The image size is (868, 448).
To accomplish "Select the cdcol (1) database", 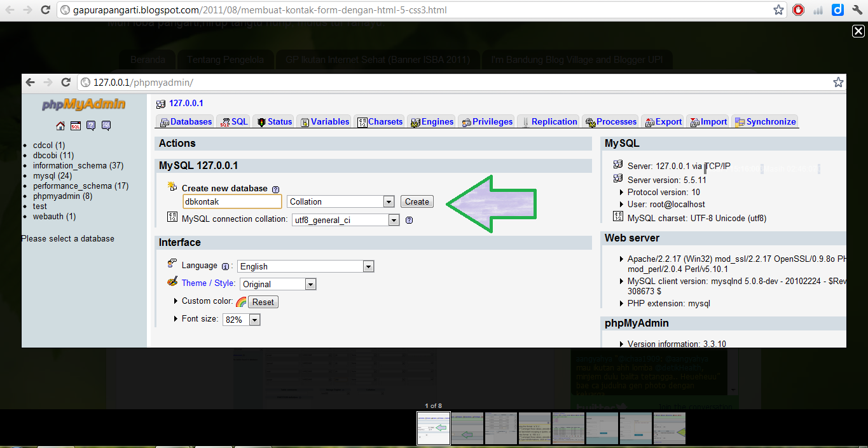I will (x=49, y=145).
